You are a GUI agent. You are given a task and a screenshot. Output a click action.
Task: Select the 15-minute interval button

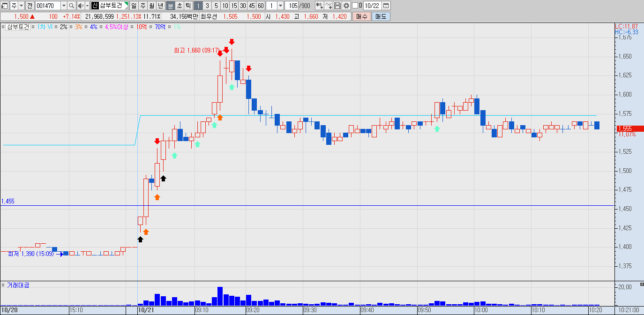tap(234, 6)
